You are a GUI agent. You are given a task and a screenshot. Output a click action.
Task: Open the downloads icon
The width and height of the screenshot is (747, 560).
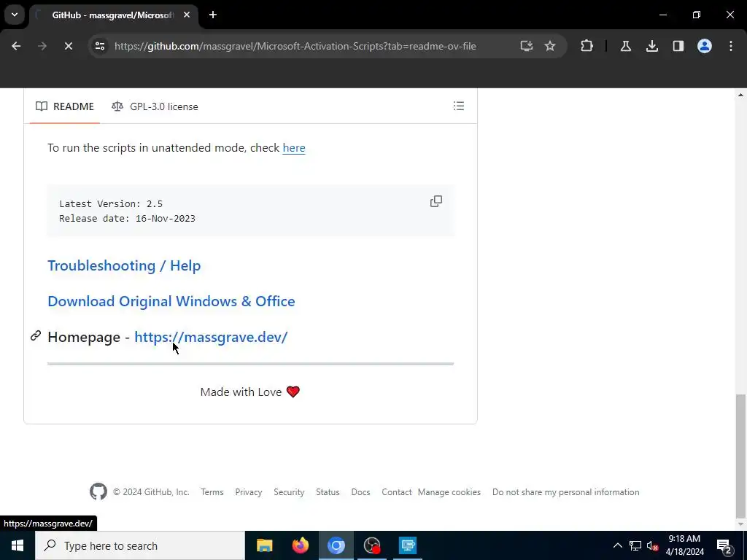pos(651,46)
